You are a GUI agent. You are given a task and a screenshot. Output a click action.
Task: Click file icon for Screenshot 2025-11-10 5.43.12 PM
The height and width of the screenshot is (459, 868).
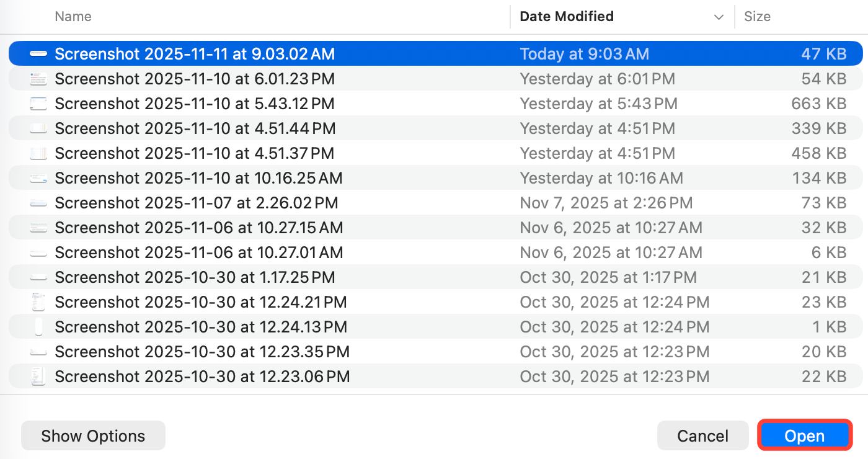(38, 104)
